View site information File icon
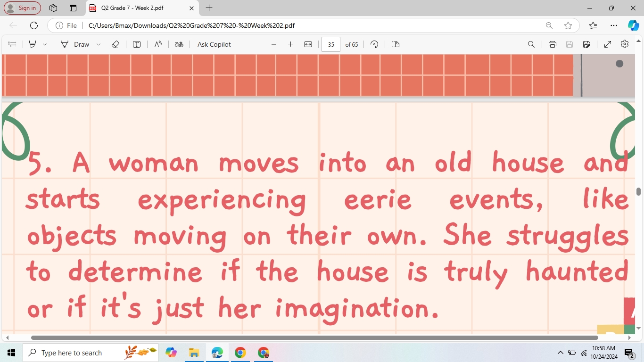 click(66, 25)
